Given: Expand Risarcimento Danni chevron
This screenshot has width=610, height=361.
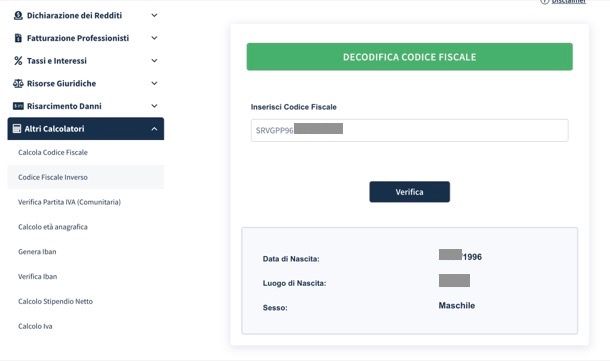Looking at the screenshot, I should pyautogui.click(x=154, y=106).
